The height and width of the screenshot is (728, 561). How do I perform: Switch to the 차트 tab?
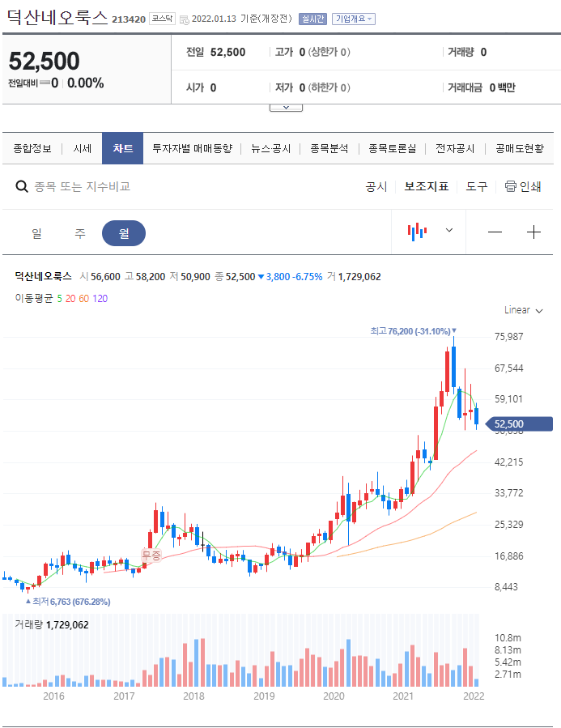pyautogui.click(x=122, y=148)
